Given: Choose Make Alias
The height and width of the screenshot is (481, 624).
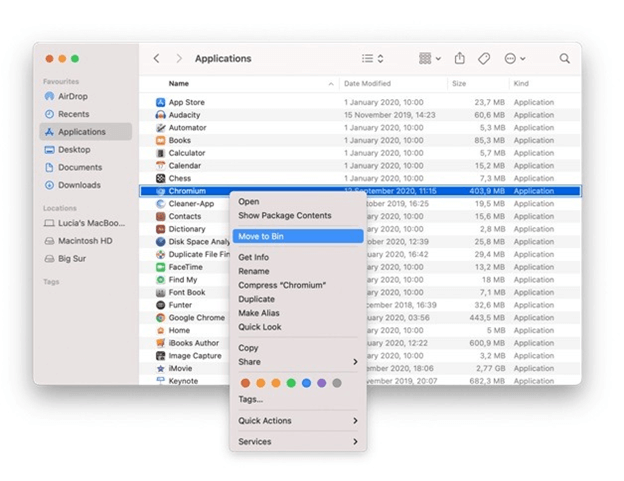Looking at the screenshot, I should 298,313.
